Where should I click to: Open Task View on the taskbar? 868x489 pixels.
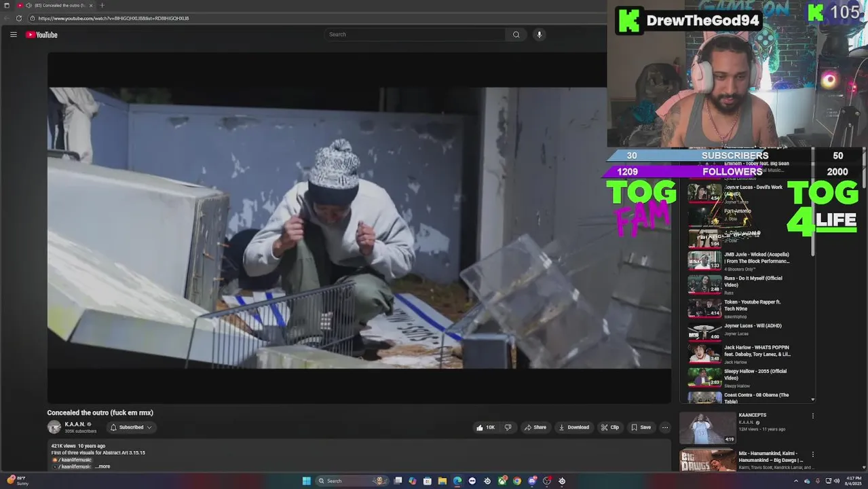(x=398, y=481)
